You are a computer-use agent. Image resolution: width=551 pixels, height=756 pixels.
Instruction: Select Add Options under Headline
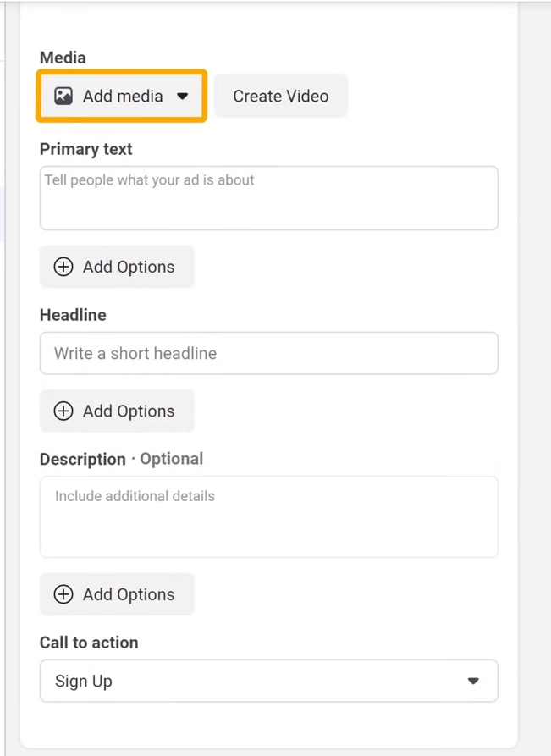117,411
